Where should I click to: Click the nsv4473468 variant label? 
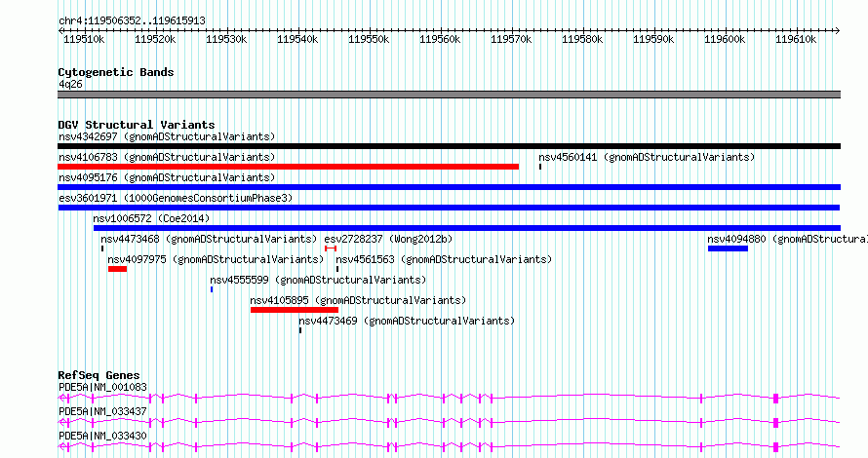tap(209, 239)
